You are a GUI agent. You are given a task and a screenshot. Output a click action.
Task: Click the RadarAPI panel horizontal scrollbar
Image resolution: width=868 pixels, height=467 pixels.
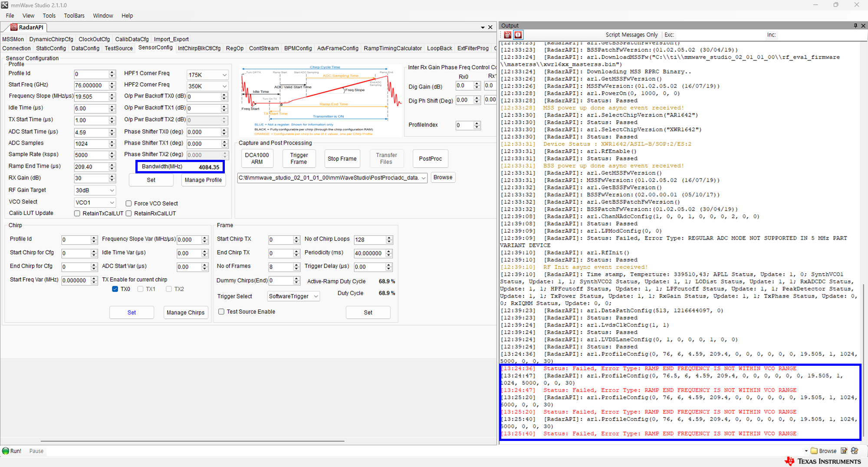tap(193, 441)
